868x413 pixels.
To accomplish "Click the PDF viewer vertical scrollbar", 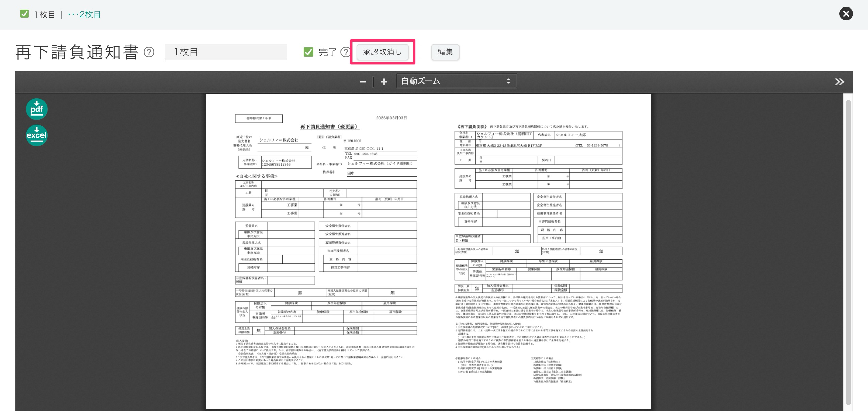I will point(848,252).
